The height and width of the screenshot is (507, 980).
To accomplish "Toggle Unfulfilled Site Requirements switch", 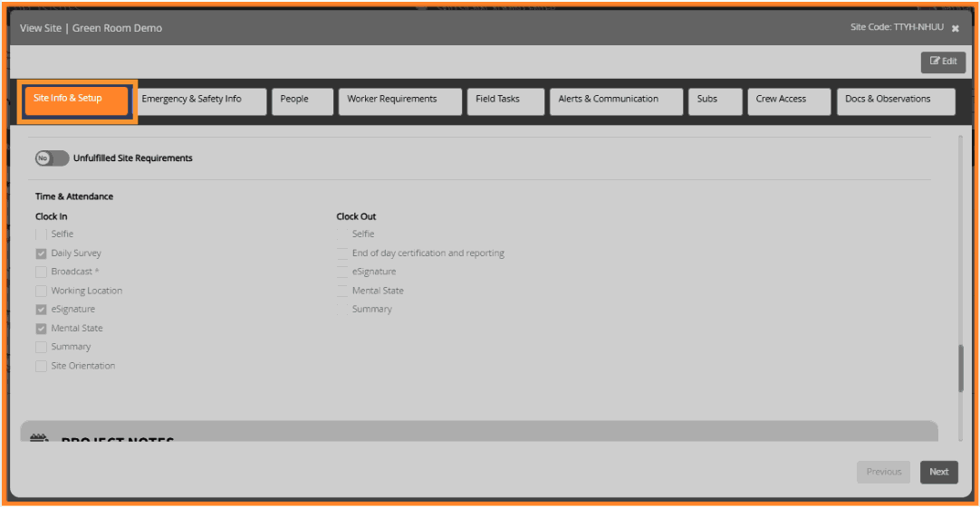I will tap(53, 158).
